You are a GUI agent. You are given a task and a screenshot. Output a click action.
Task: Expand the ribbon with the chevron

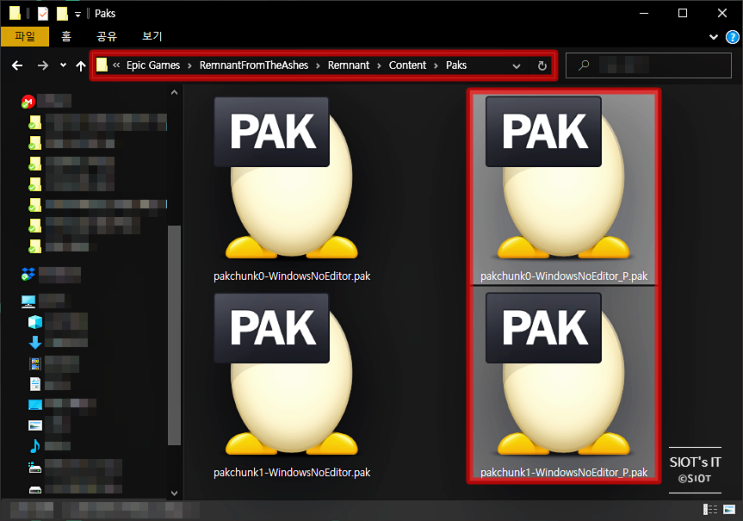click(x=713, y=37)
